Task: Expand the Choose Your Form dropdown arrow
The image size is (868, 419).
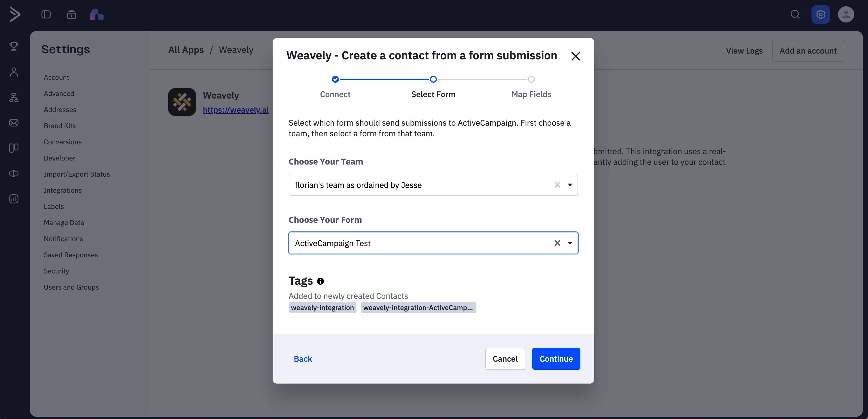Action: (570, 243)
